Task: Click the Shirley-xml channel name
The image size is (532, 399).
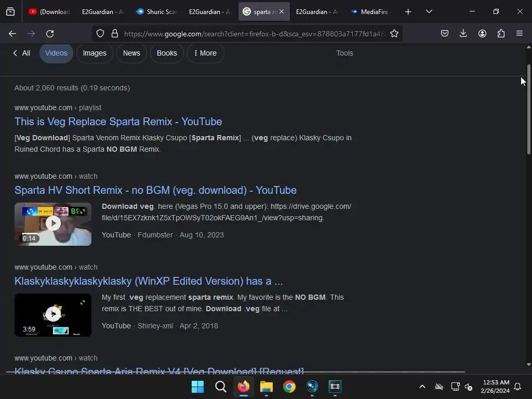Action: click(x=155, y=326)
